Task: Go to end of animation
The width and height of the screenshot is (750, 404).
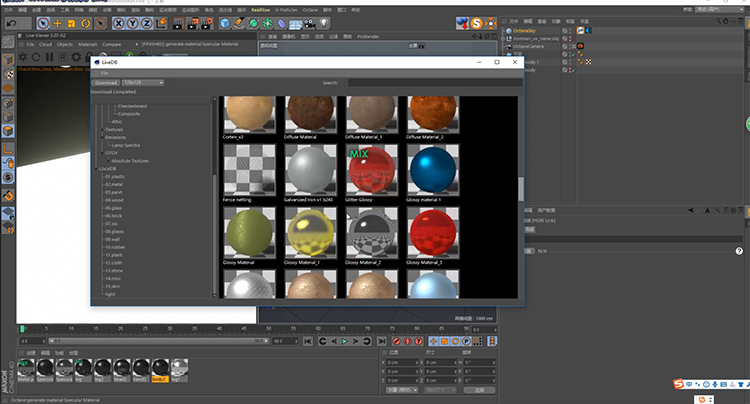Action: pyautogui.click(x=381, y=341)
